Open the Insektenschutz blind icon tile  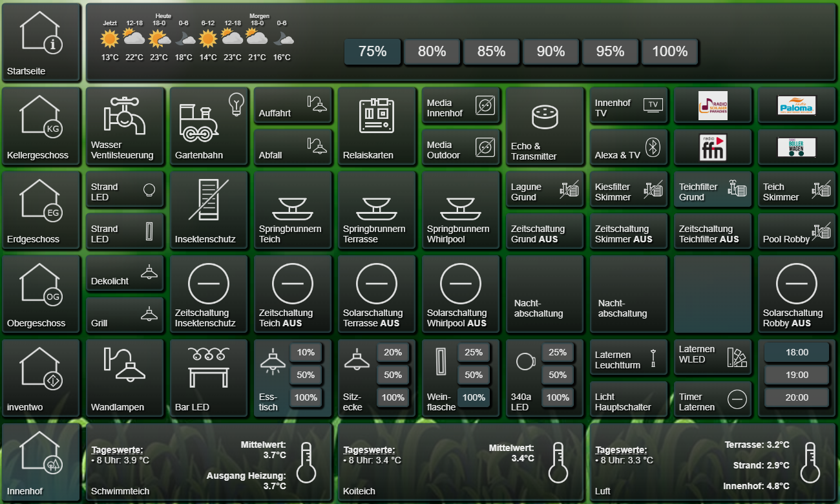209,211
